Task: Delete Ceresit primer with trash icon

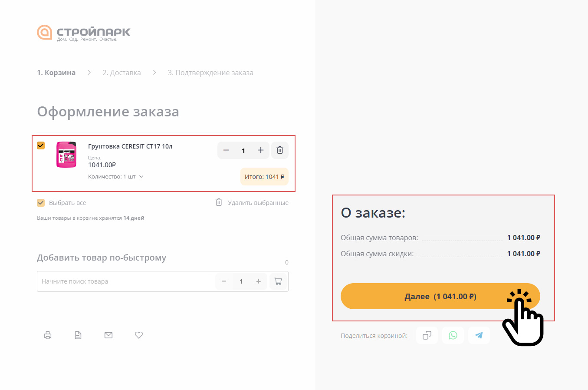Action: (280, 150)
